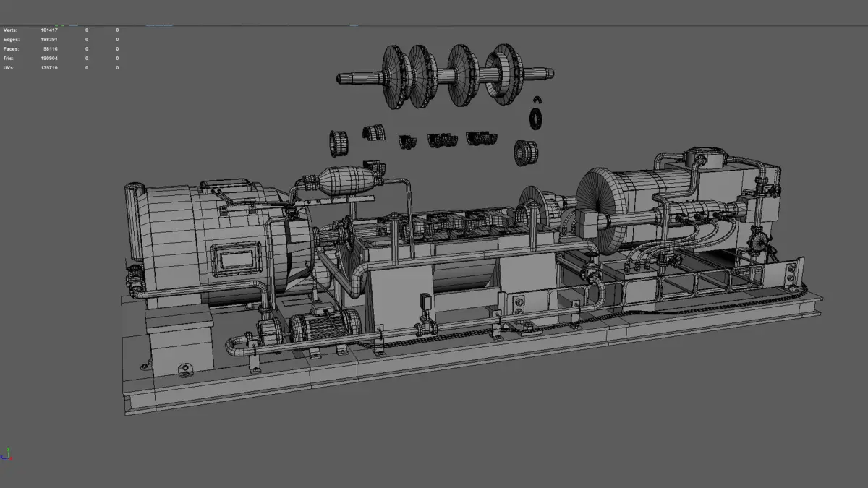Select the exploded rotor shaft with impeller discs
This screenshot has width=868, height=488.
[x=446, y=75]
